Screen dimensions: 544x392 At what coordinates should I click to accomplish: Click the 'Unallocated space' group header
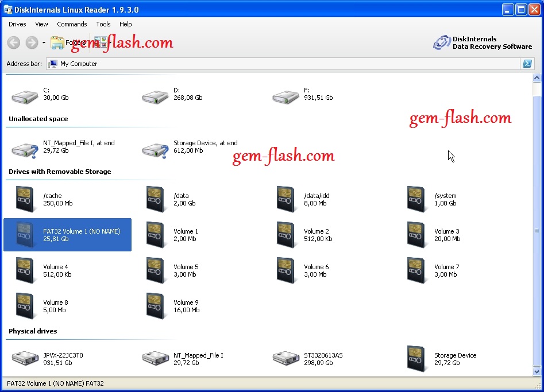[38, 119]
